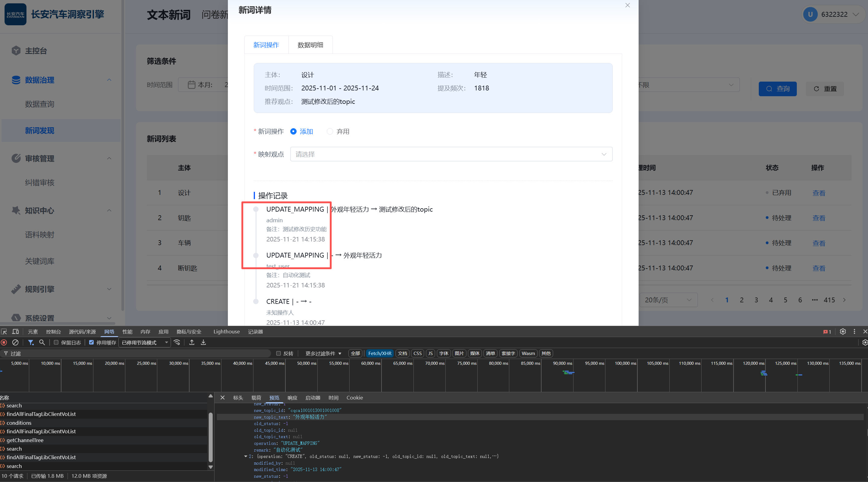Click the export HAR download icon
This screenshot has height=482, width=868.
tap(203, 342)
